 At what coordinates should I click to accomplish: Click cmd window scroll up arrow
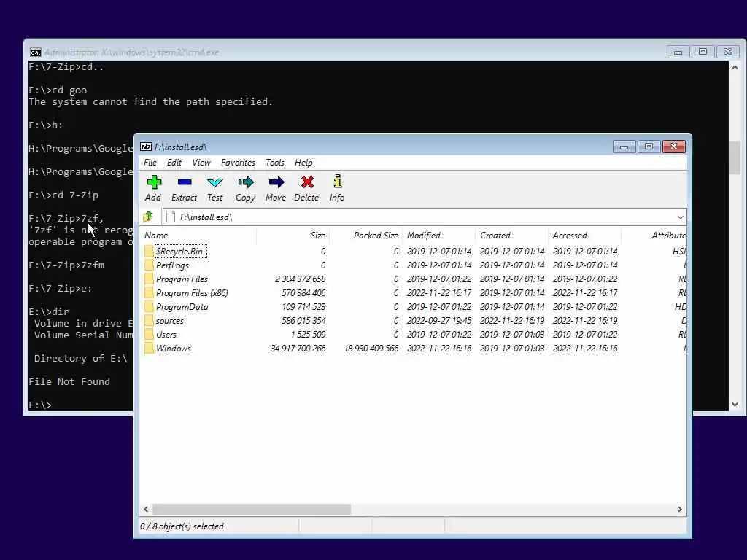[735, 67]
